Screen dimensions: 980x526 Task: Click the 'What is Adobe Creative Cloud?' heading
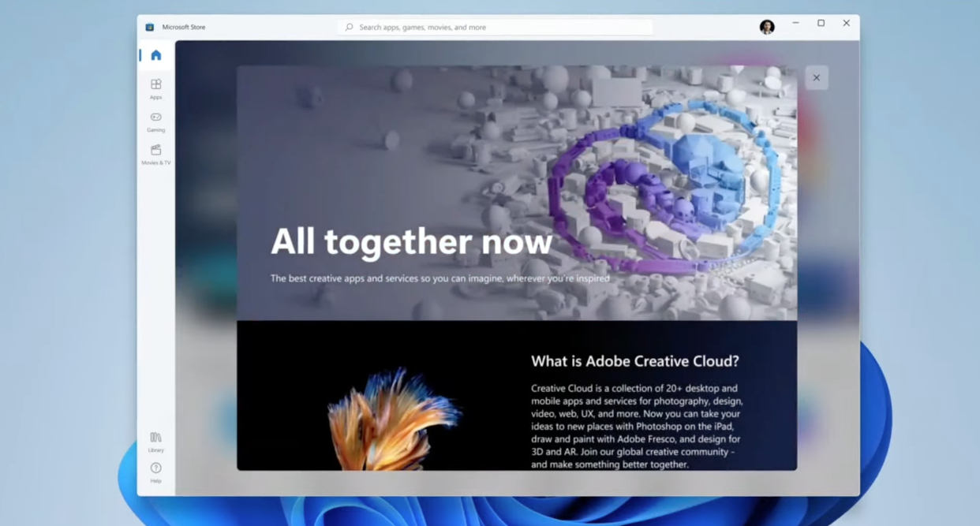pyautogui.click(x=635, y=361)
